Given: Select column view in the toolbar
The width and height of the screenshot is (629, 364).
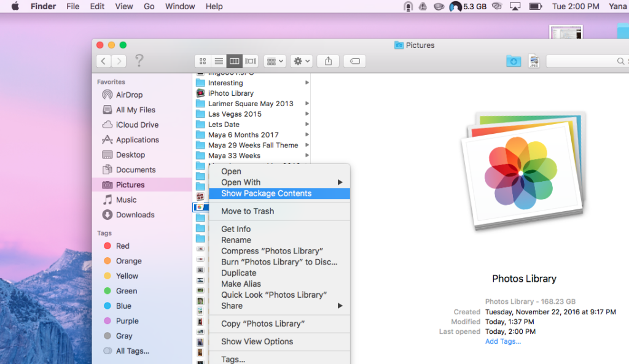Looking at the screenshot, I should [234, 61].
